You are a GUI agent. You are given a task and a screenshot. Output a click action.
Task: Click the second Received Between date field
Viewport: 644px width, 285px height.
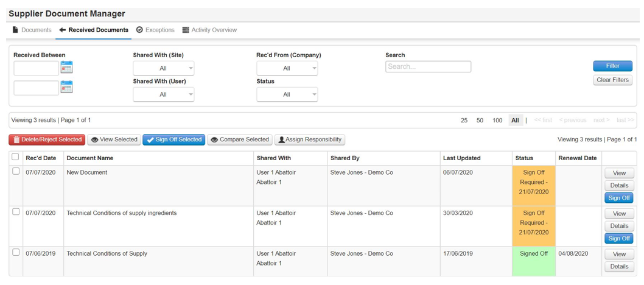(36, 88)
